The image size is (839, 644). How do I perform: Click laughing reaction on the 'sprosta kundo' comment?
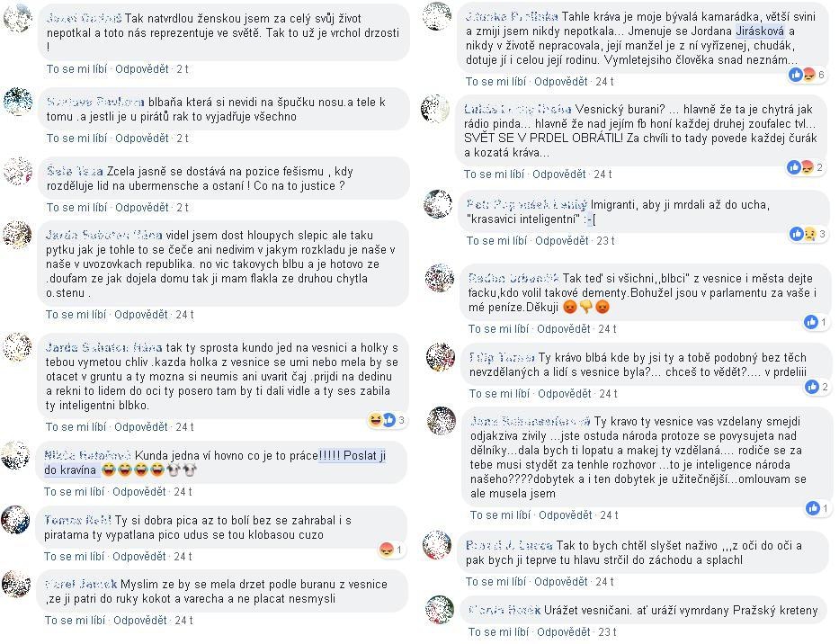tap(376, 420)
